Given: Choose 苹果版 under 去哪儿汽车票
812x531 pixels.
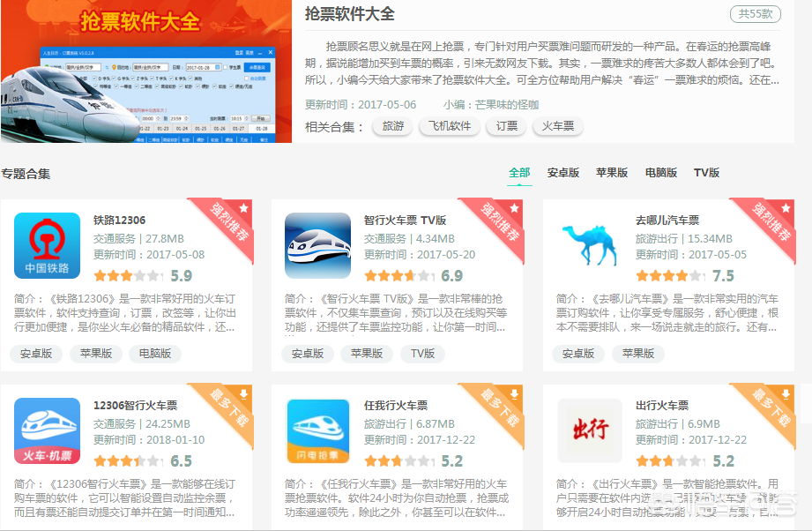Looking at the screenshot, I should (638, 354).
